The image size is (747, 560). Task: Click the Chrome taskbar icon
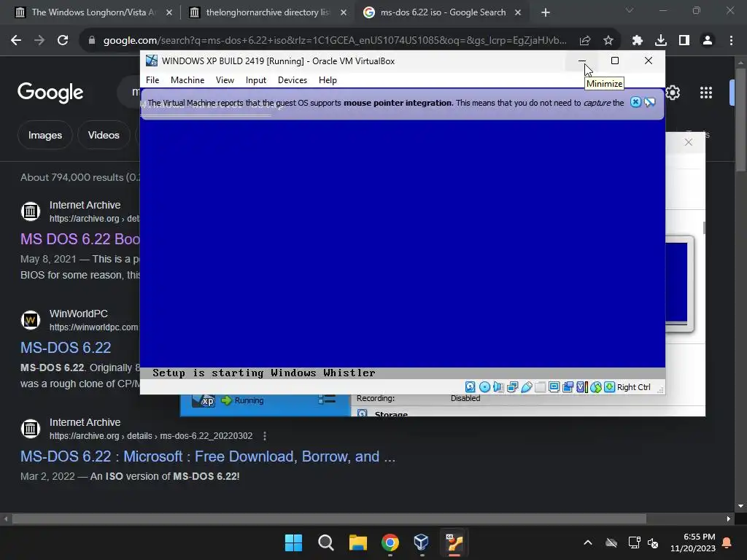pos(390,542)
